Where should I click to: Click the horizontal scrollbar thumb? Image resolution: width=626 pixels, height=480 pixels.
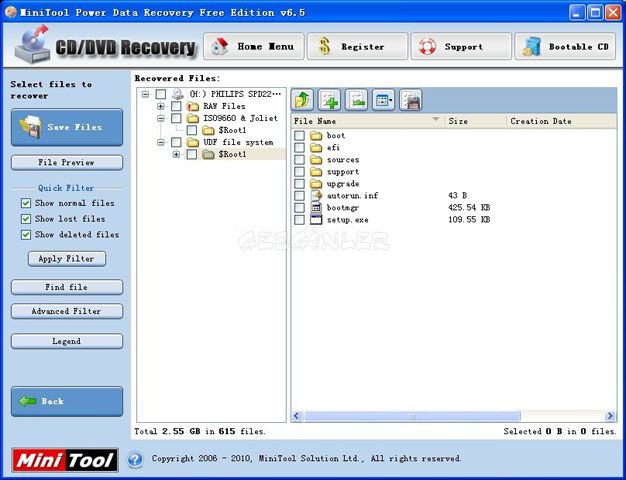(x=412, y=416)
